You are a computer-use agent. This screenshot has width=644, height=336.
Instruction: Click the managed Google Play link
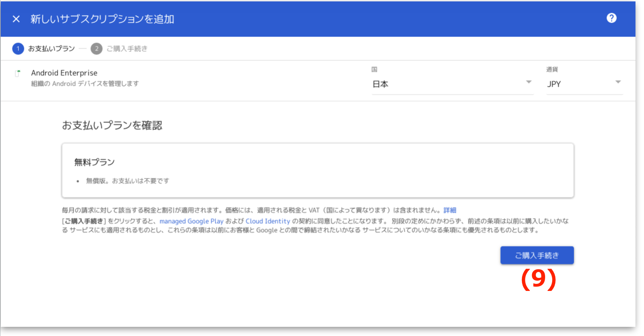[192, 221]
